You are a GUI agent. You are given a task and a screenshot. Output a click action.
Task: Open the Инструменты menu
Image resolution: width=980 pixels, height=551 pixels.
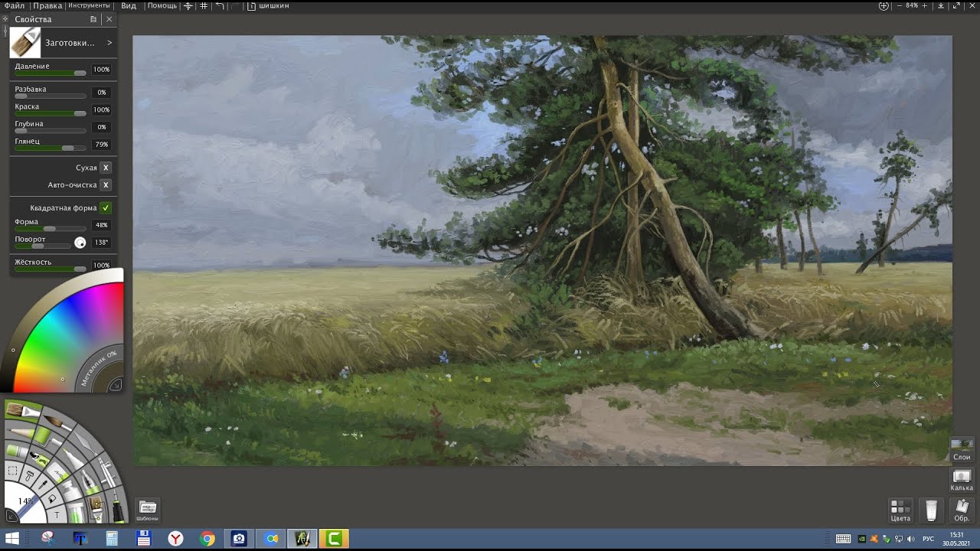90,5
